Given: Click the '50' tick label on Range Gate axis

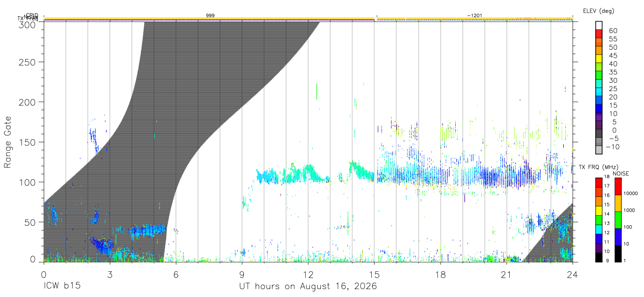Looking at the screenshot, I should pyautogui.click(x=29, y=222).
